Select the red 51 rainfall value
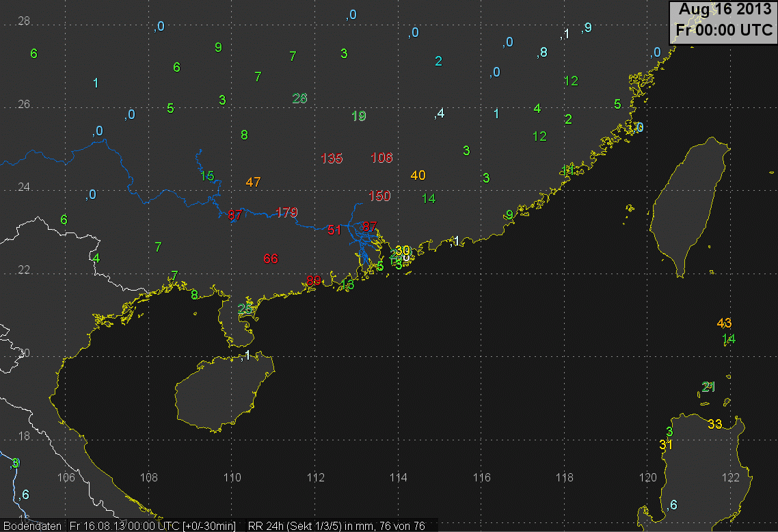 [x=334, y=230]
